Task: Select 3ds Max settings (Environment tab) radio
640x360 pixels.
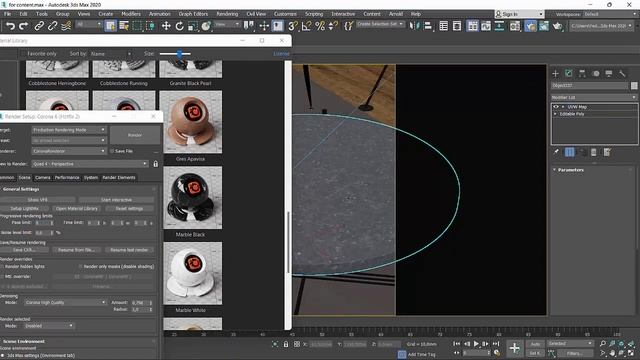Action: click(x=3, y=356)
